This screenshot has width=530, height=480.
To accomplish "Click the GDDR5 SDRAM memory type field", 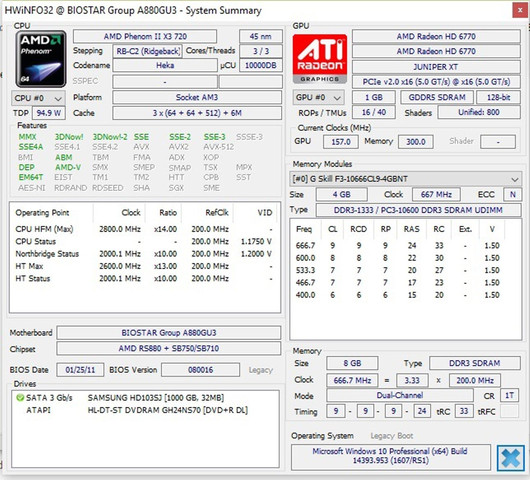I will click(437, 97).
